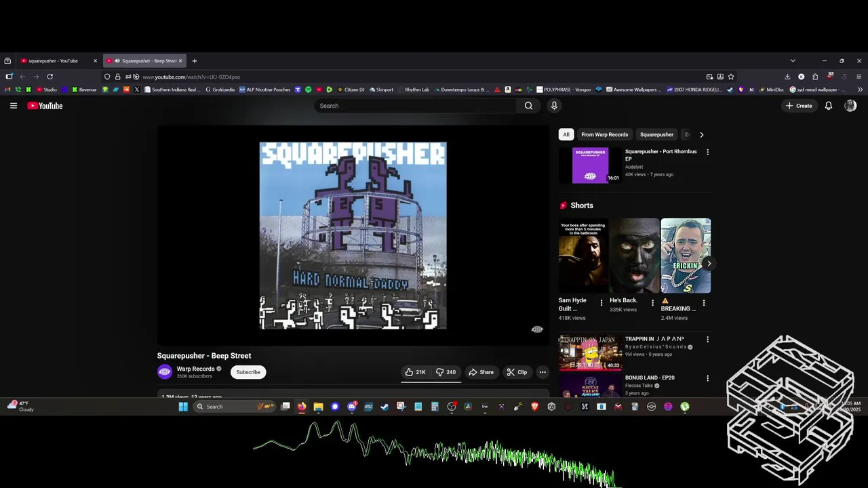868x488 pixels.
Task: List all tabs with the chevron
Action: click(793, 61)
